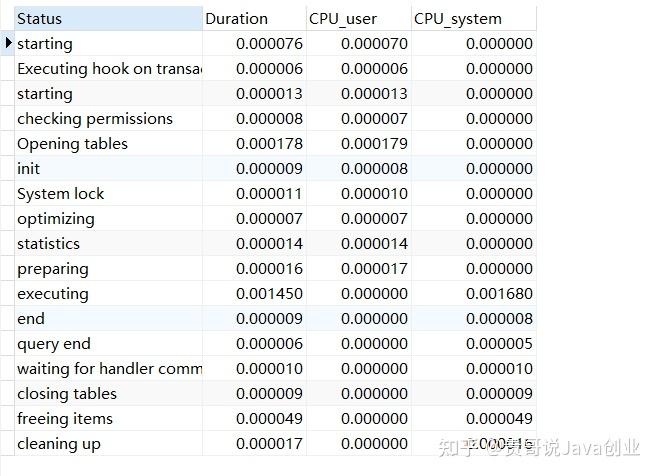The height and width of the screenshot is (476, 658).
Task: Click the 'cleaning up' status cell
Action: [59, 444]
